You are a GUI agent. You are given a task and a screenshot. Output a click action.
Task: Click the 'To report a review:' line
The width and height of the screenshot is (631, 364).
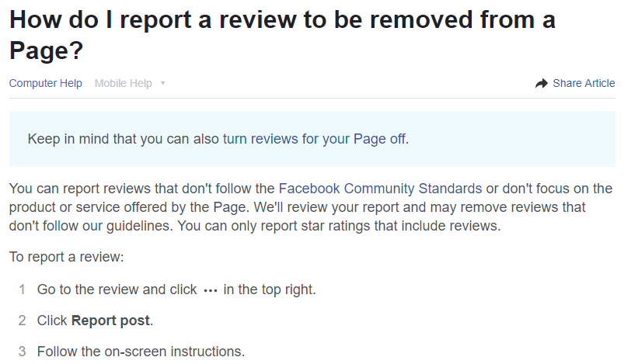tap(66, 257)
